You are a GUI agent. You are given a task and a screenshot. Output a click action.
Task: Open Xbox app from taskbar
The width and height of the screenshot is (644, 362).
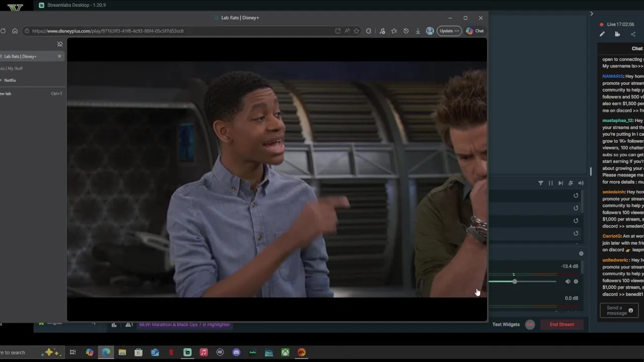click(285, 352)
